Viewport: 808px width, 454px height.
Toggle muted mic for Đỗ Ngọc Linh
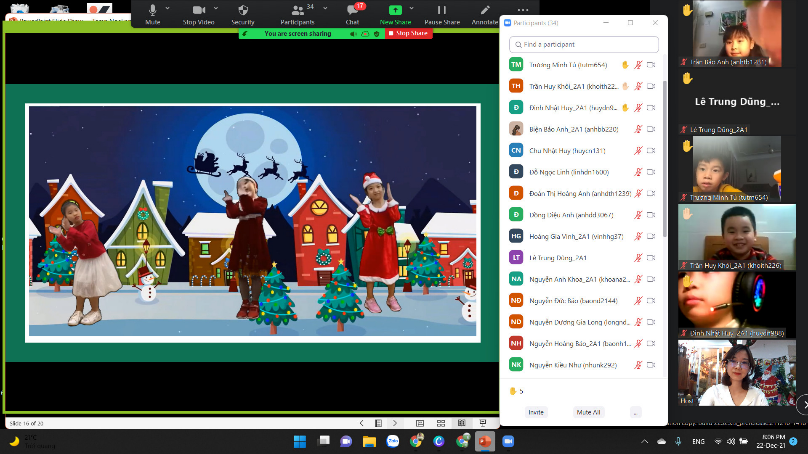point(638,171)
